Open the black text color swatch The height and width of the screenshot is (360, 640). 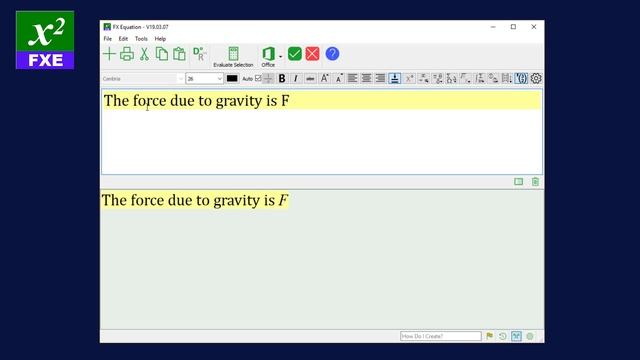pos(232,78)
